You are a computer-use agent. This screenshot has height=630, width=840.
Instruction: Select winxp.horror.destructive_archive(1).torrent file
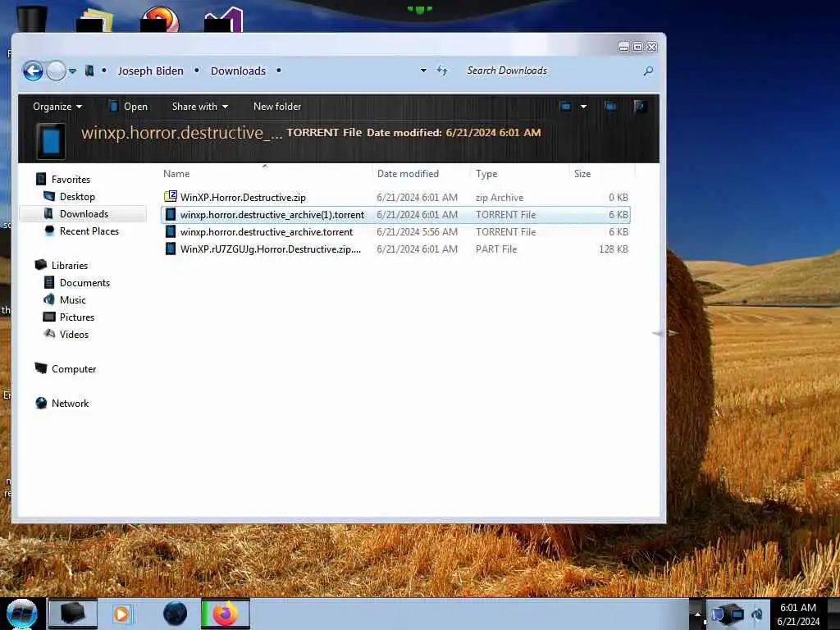coord(395,214)
